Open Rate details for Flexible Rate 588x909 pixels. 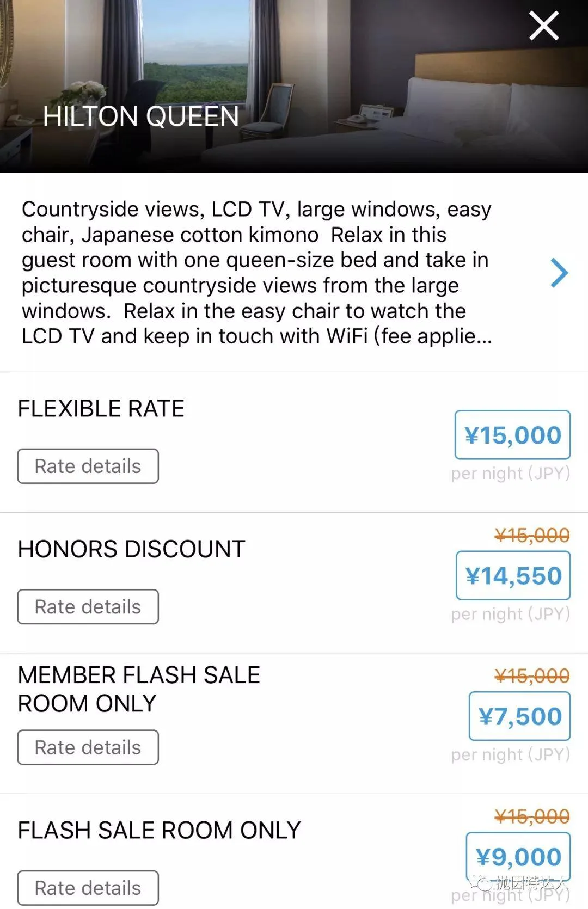coord(88,466)
